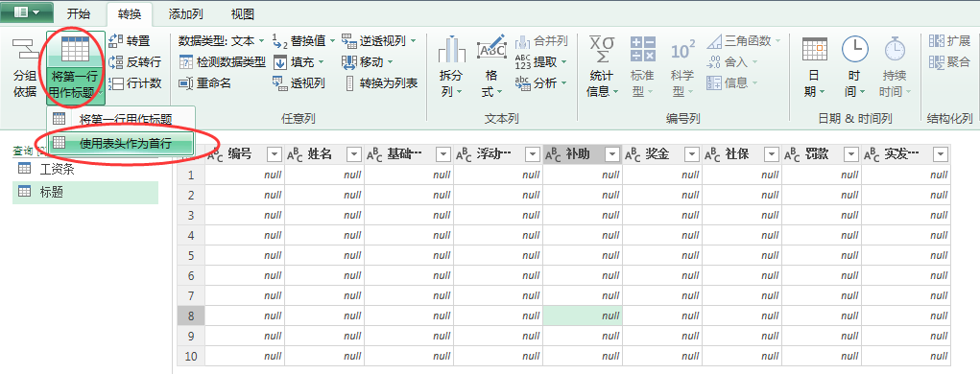Open the Extract (提取) dropdown

click(563, 62)
